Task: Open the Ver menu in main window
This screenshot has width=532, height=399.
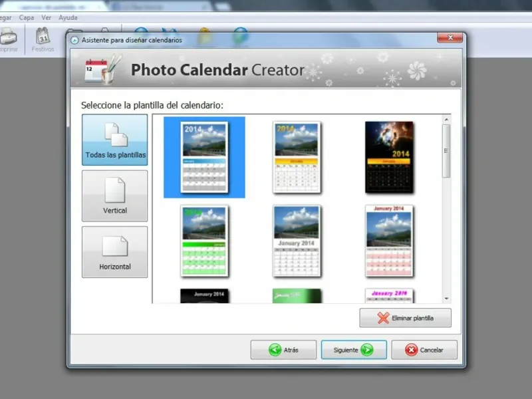Action: click(46, 18)
